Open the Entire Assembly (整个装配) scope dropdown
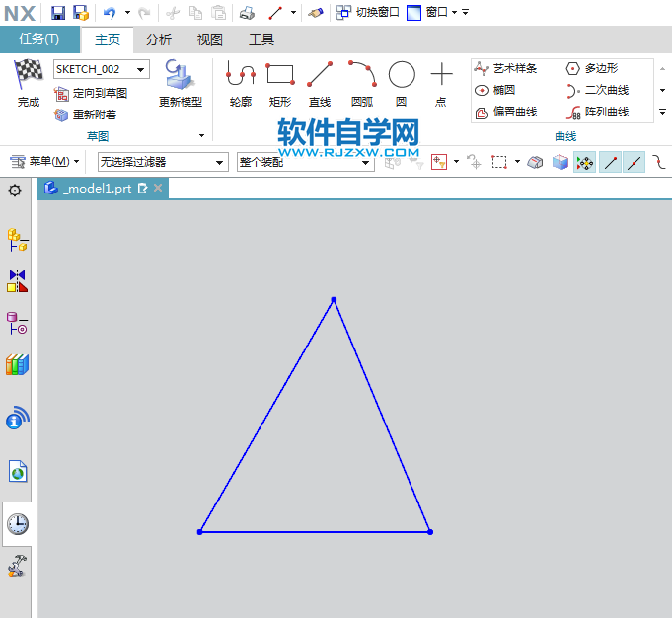The width and height of the screenshot is (672, 618). point(305,162)
